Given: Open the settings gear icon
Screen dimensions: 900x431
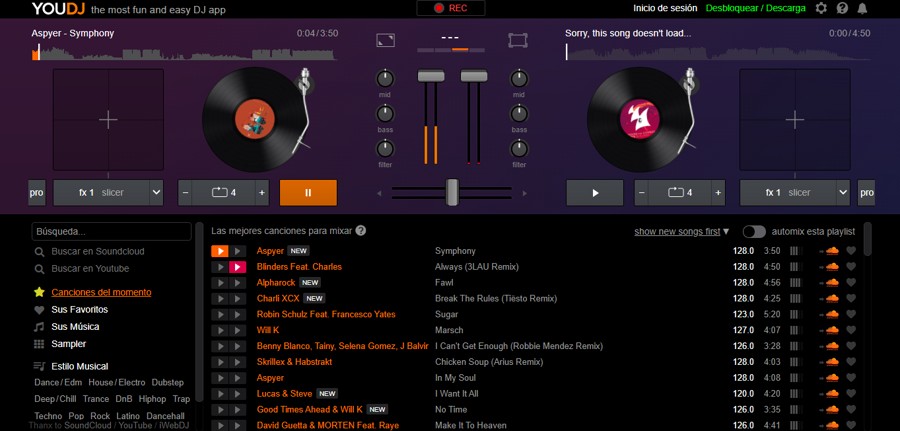Looking at the screenshot, I should point(821,8).
